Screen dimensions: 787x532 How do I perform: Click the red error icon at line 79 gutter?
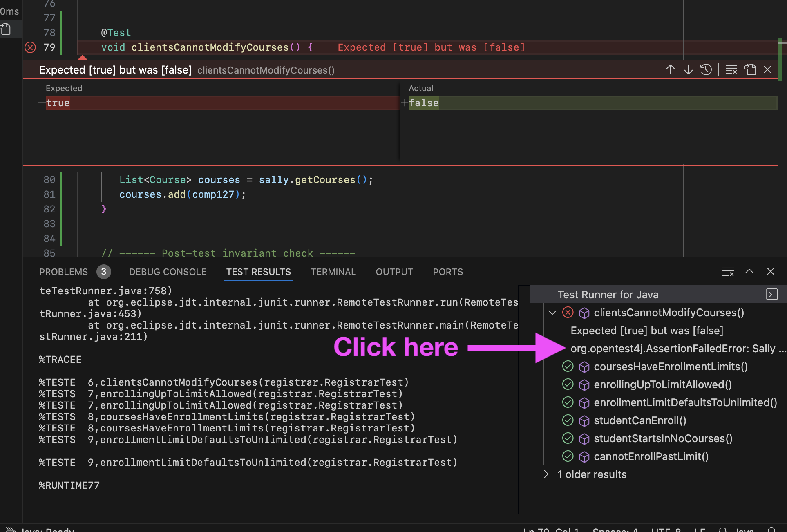30,47
